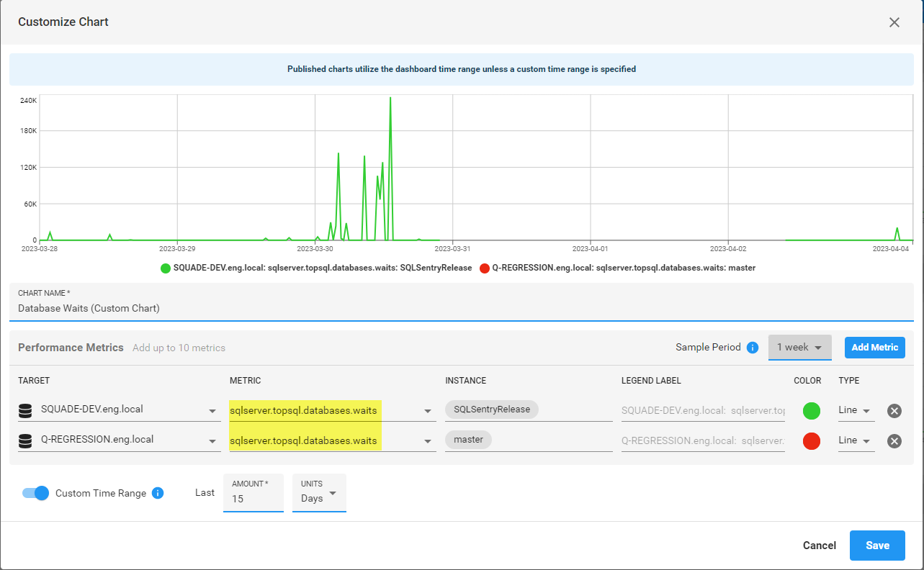Click the 120K value on the chart axis
This screenshot has height=570, width=924.
pos(29,167)
